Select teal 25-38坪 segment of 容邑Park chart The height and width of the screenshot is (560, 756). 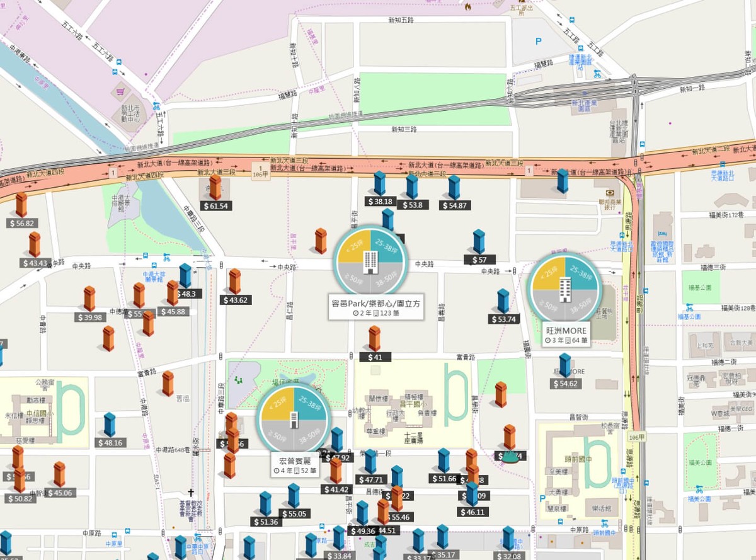[x=386, y=247]
